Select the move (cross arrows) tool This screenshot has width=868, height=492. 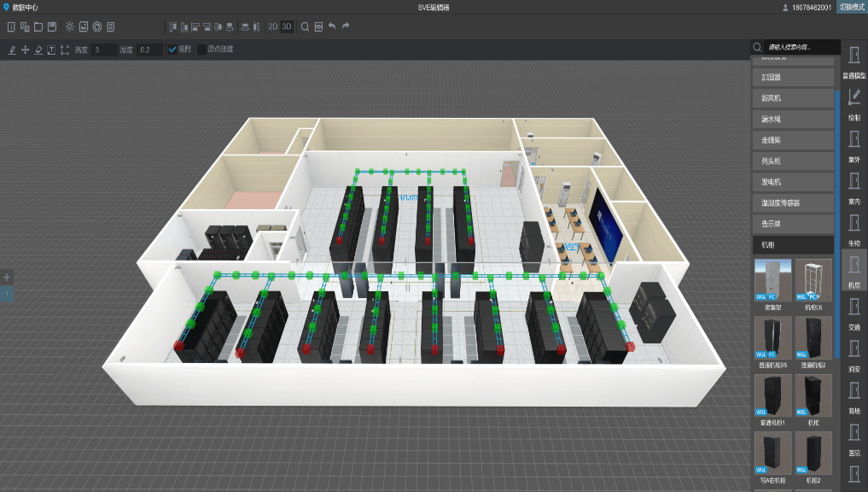click(25, 50)
